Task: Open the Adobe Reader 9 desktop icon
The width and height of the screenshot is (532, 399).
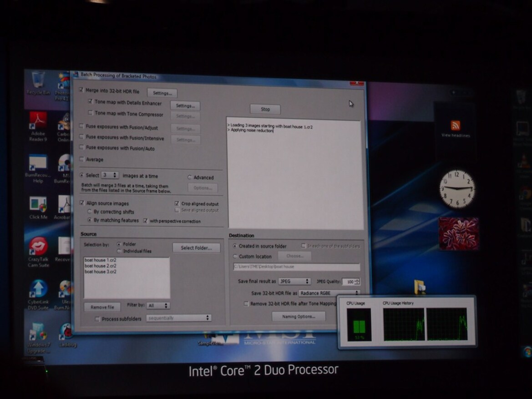Action: [38, 126]
